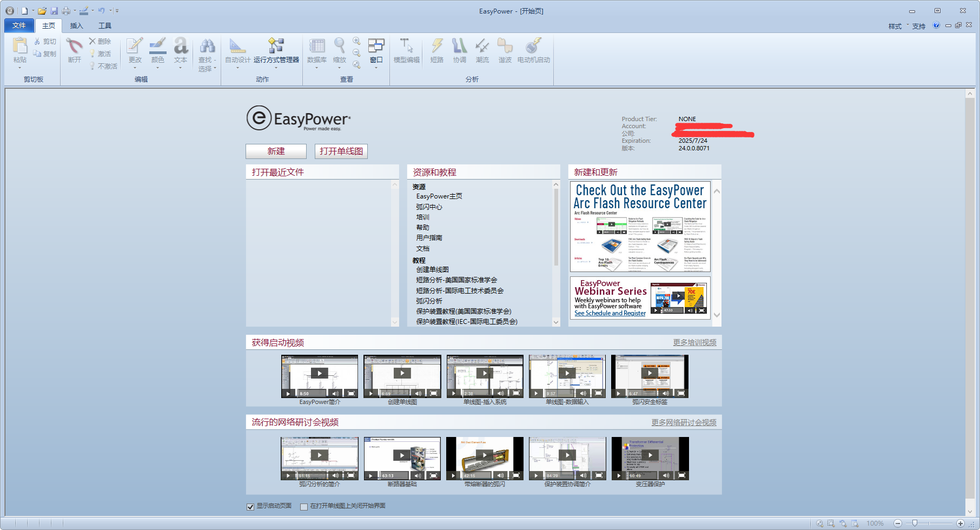Click the Arc Flash Resource Center banner
The width and height of the screenshot is (980, 530).
[640, 227]
